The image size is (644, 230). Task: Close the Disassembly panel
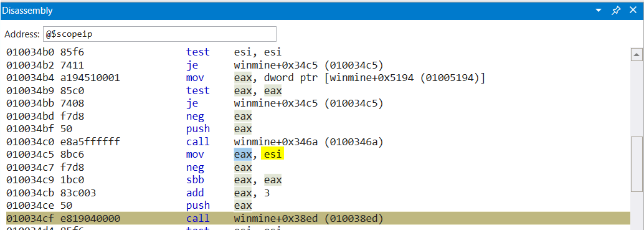coord(633,11)
